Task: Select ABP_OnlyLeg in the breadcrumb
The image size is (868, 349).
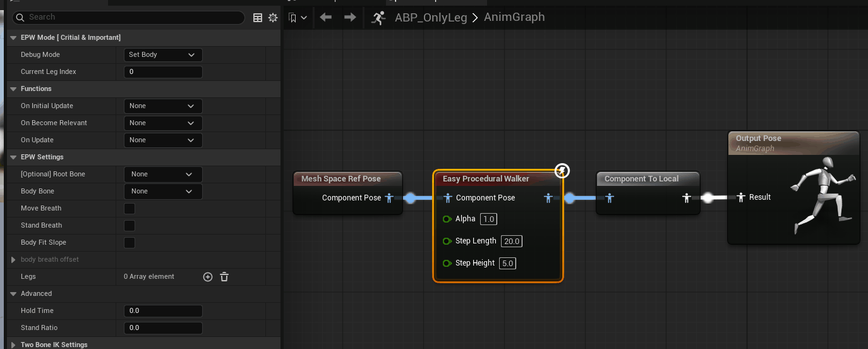Action: (431, 18)
